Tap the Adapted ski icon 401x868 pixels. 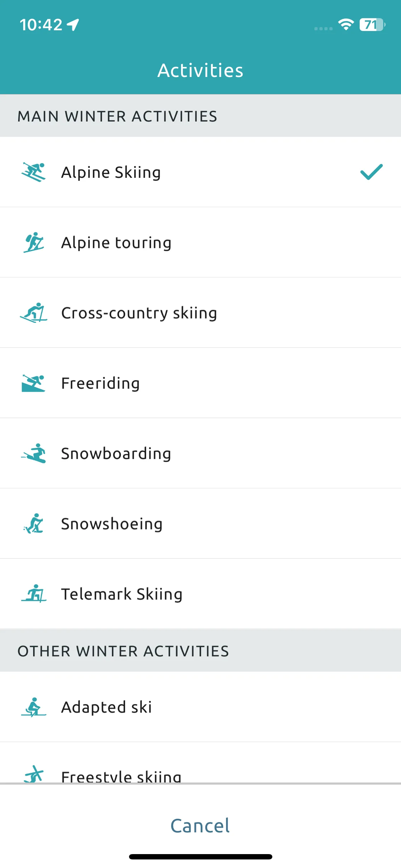click(x=34, y=707)
